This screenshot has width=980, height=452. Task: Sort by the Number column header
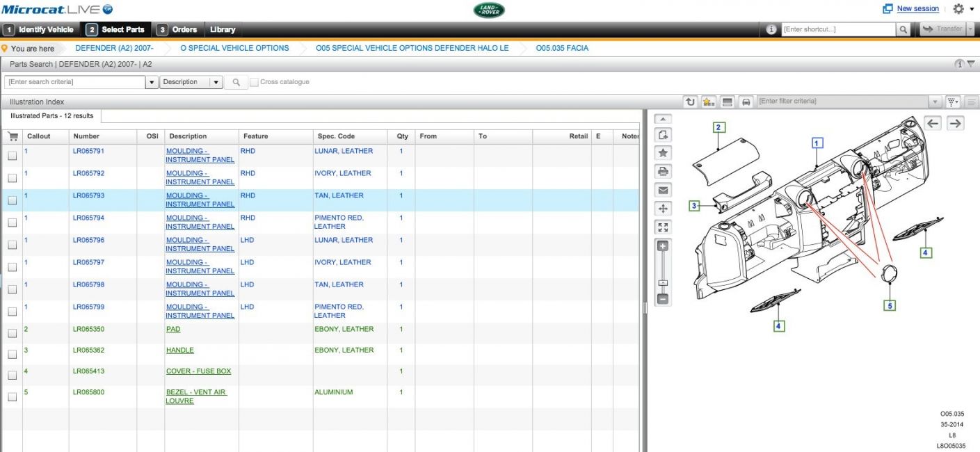[87, 136]
